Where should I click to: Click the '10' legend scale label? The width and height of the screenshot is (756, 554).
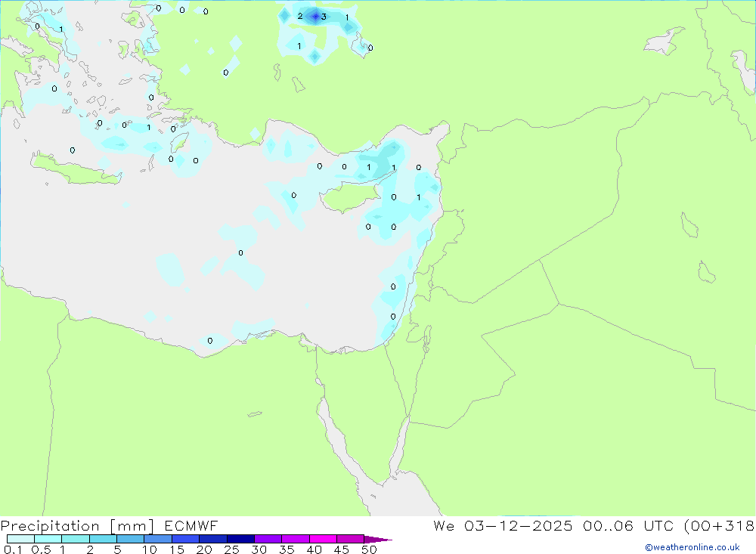click(x=150, y=549)
